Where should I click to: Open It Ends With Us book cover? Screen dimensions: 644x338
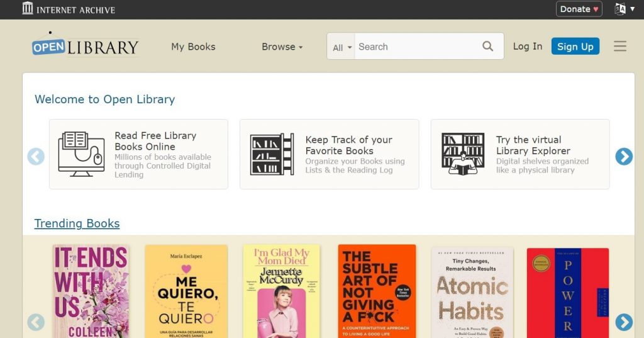pos(91,291)
